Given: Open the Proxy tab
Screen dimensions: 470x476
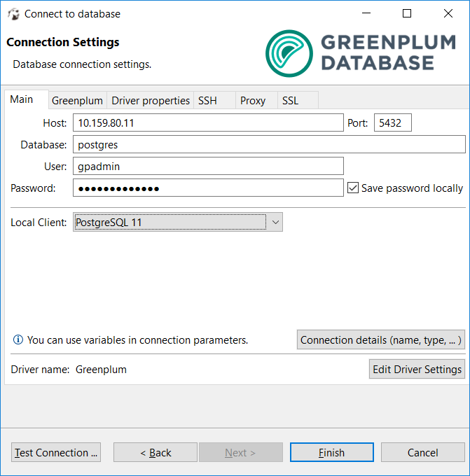Looking at the screenshot, I should pos(256,101).
